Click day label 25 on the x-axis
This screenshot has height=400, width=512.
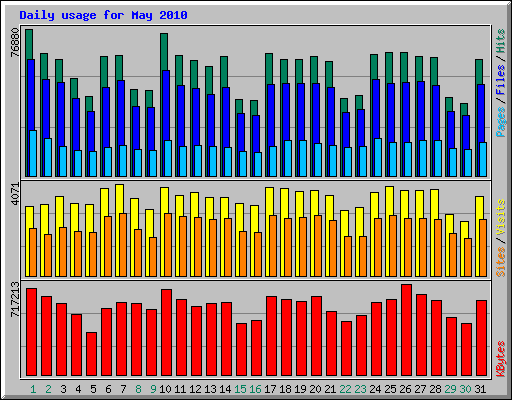(x=390, y=389)
